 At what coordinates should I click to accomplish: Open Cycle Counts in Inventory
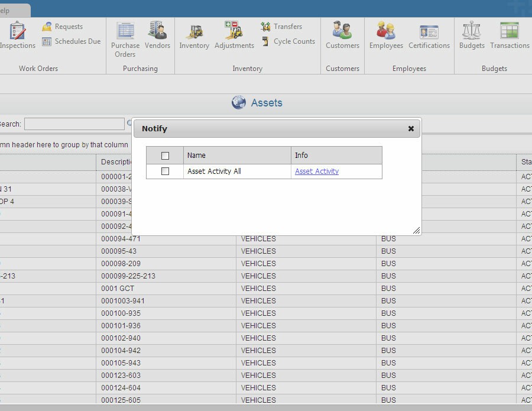click(287, 41)
